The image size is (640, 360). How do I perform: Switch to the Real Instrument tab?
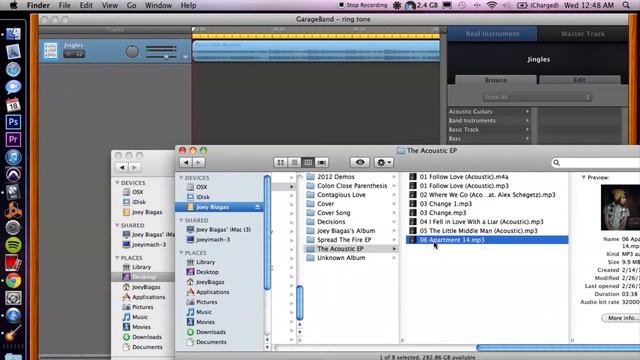(492, 34)
